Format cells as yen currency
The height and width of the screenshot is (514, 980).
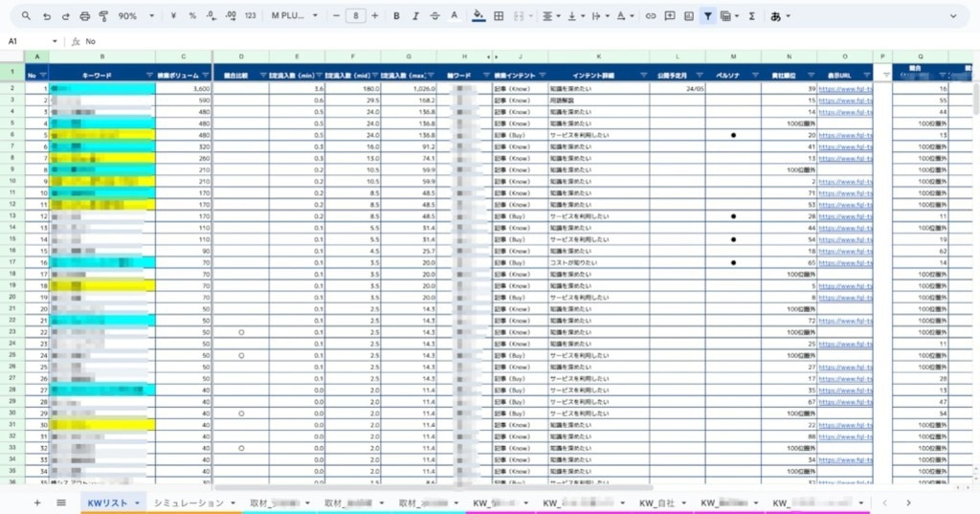click(x=173, y=16)
